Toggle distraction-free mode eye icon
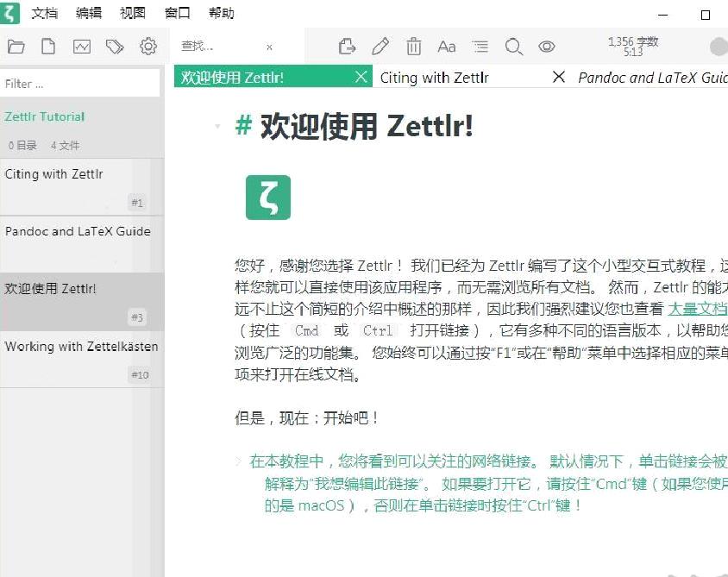 [x=547, y=47]
